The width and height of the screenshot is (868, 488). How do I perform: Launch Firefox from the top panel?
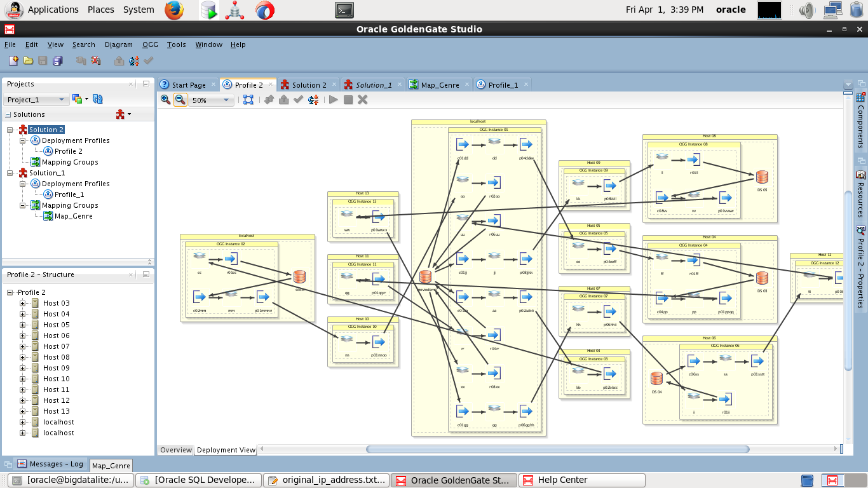click(174, 10)
